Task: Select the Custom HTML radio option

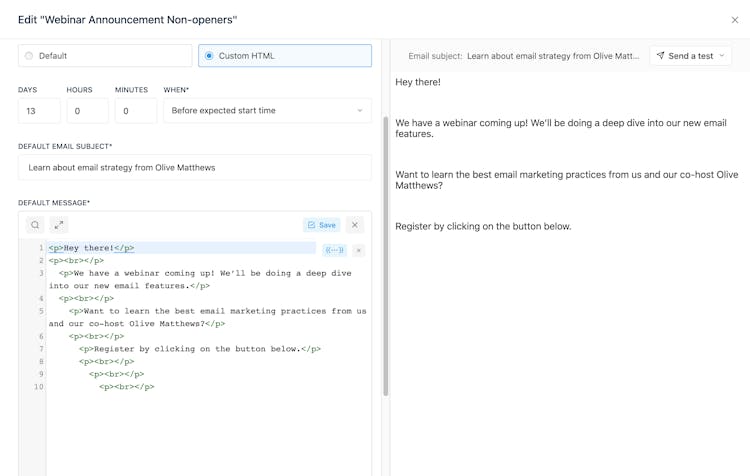Action: click(x=208, y=56)
